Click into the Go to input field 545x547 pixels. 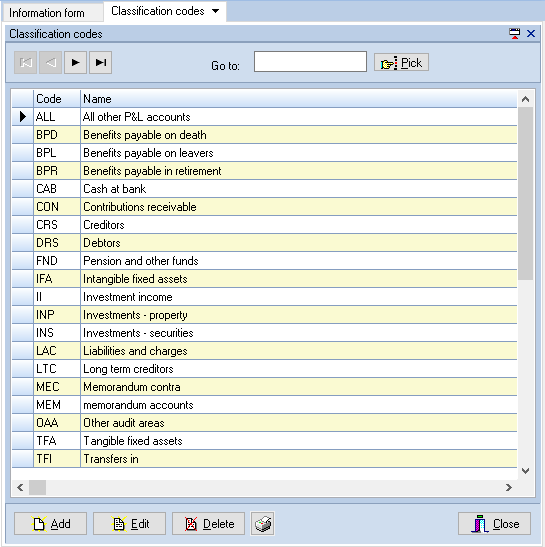click(311, 62)
